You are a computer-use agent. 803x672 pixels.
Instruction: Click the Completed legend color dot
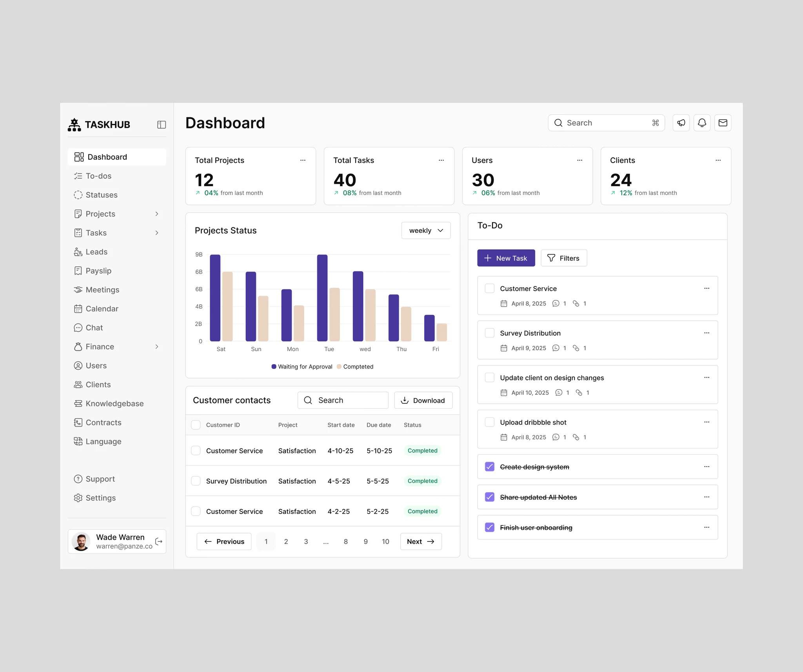coord(339,367)
